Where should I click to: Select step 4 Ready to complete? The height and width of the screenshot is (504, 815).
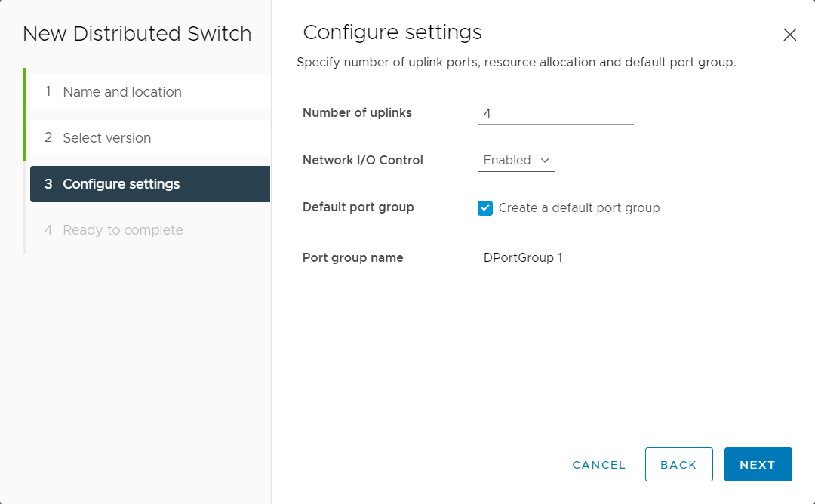coord(149,229)
